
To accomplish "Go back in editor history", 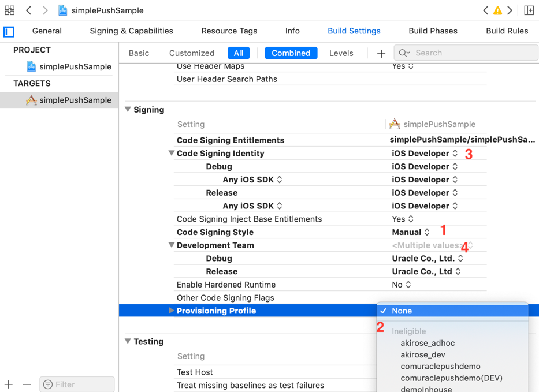I will pyautogui.click(x=29, y=10).
